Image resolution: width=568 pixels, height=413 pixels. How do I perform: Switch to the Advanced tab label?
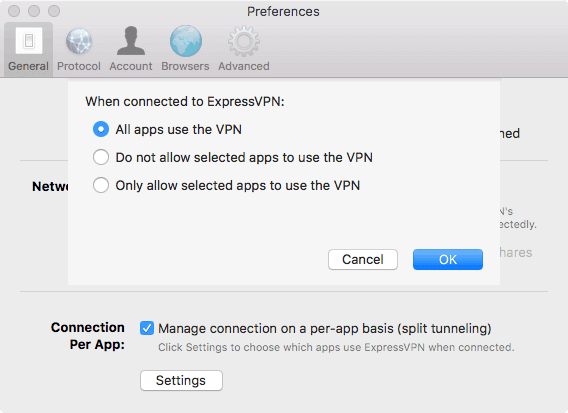244,66
